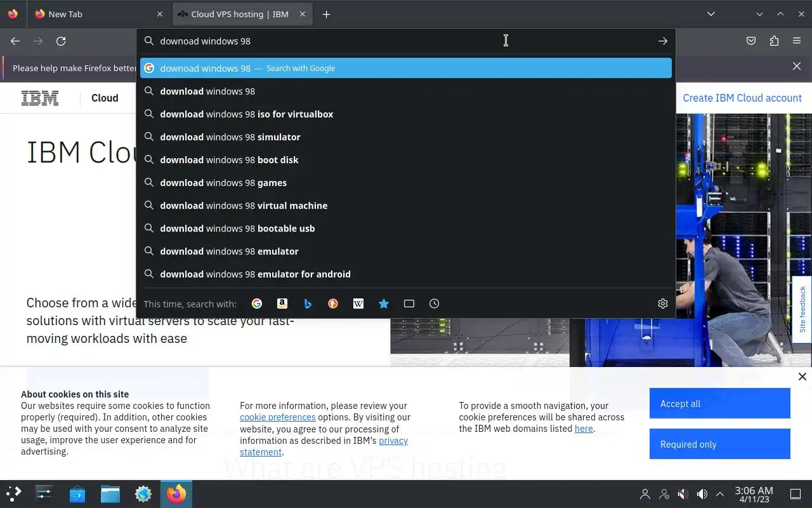Image resolution: width=812 pixels, height=508 pixels.
Task: Search with DuckDuckGo one-off engine icon
Action: [x=333, y=304]
